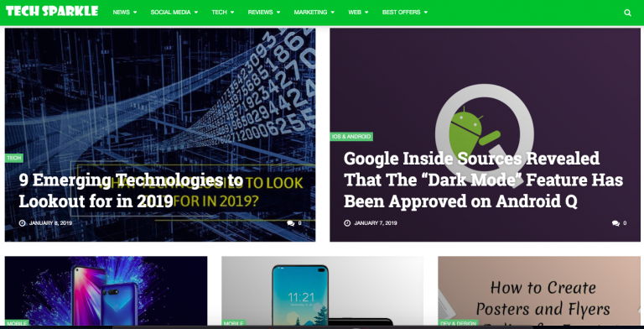The height and width of the screenshot is (329, 644).
Task: Open Google Dark Mode Android Q article
Action: [x=483, y=180]
